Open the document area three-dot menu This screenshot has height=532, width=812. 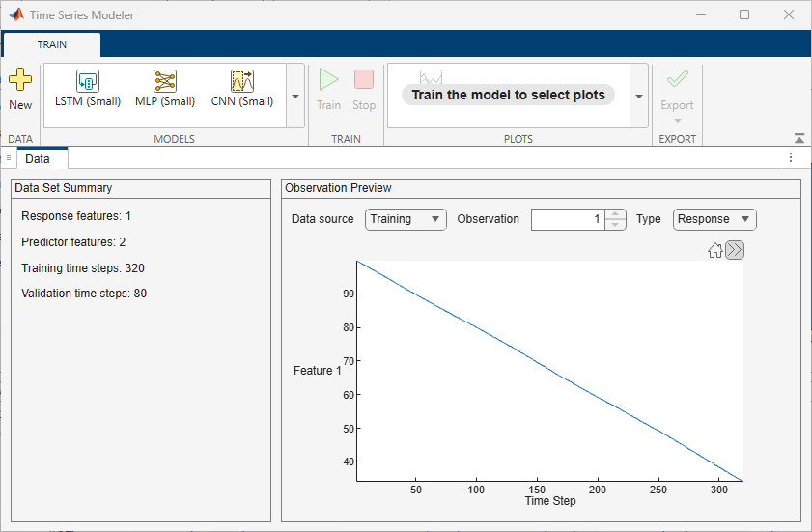pyautogui.click(x=791, y=158)
